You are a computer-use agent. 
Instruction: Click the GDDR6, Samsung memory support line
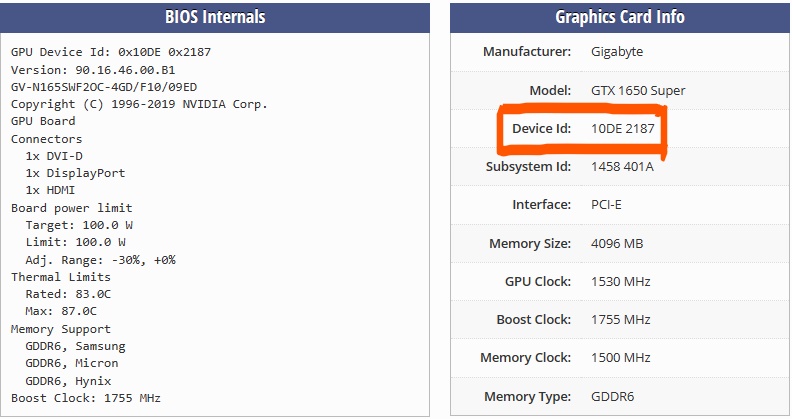[x=75, y=346]
